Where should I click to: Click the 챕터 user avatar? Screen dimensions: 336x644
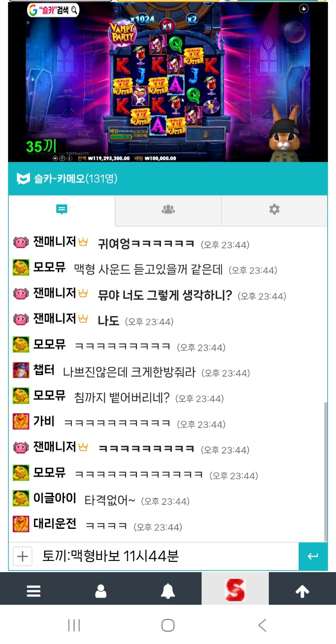coord(21,370)
